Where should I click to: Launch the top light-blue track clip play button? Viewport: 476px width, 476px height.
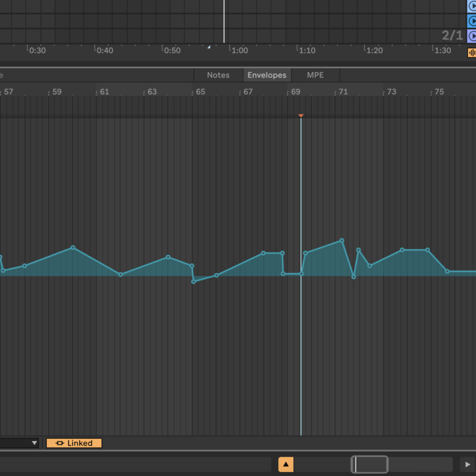click(472, 6)
